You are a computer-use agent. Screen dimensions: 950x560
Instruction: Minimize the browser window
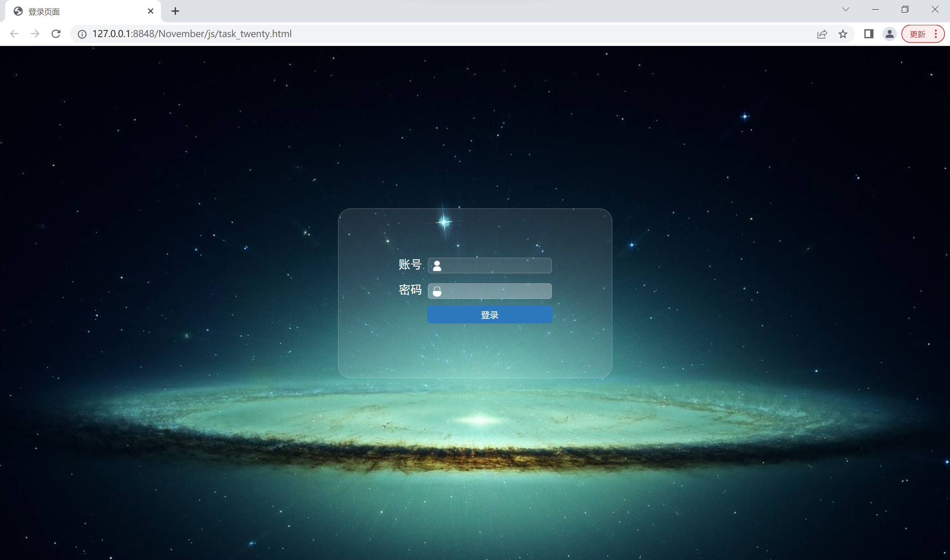coord(875,9)
